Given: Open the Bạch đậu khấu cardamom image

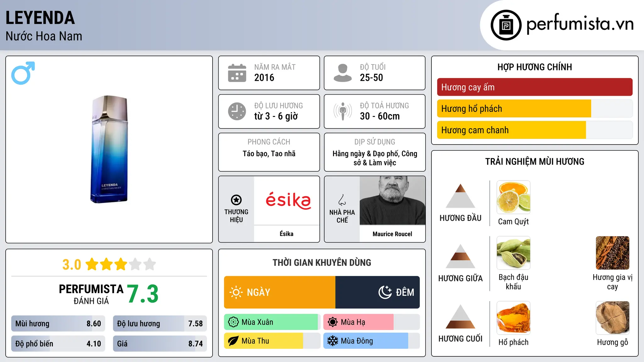Looking at the screenshot, I should pyautogui.click(x=514, y=253).
